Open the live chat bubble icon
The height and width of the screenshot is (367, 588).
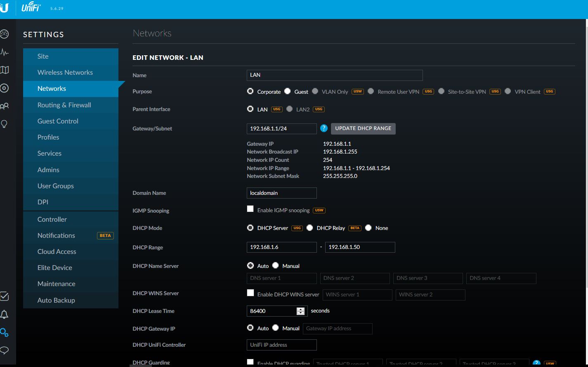coord(4,350)
